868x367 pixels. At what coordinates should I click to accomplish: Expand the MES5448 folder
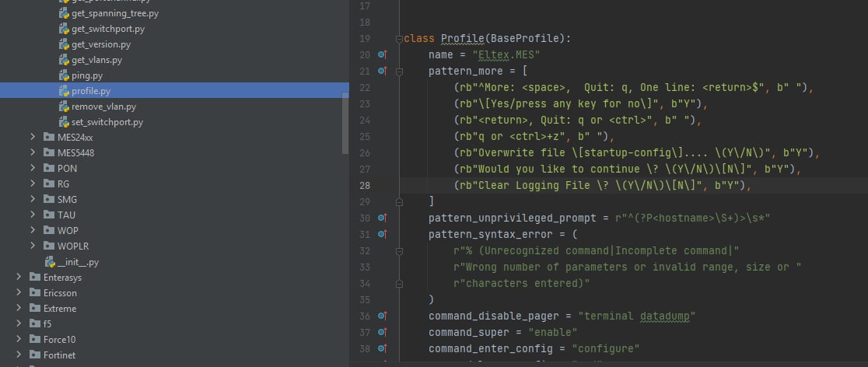click(33, 152)
